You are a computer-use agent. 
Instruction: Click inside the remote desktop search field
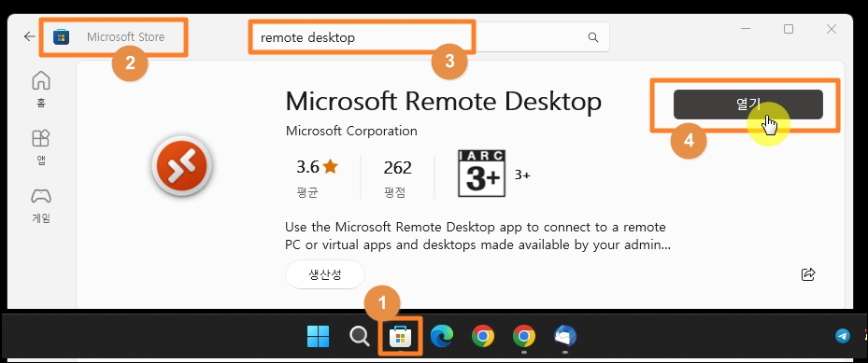click(x=429, y=37)
